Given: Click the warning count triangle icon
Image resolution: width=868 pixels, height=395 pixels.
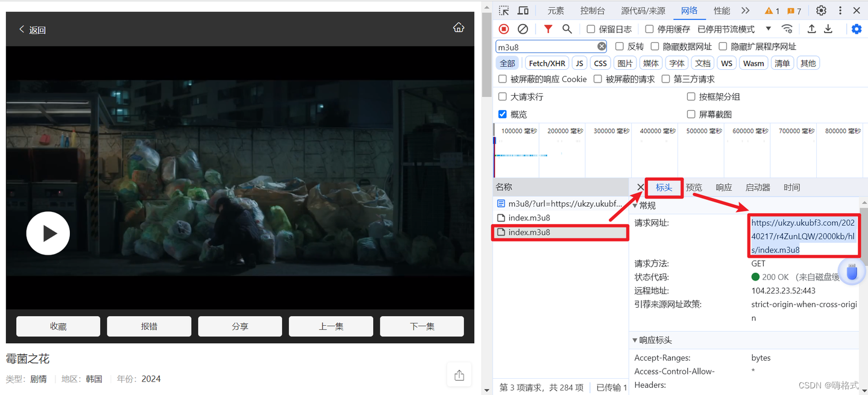Looking at the screenshot, I should click(x=769, y=11).
